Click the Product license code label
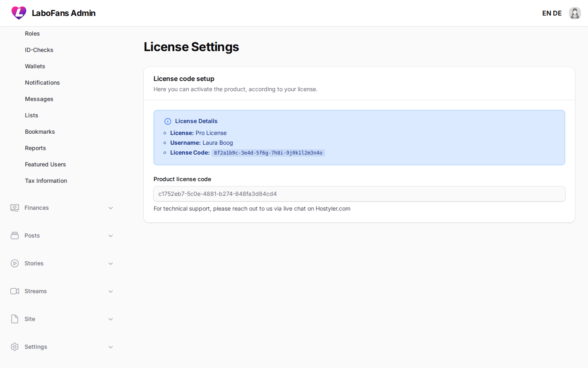Screen dimensions: 588x368 (182, 179)
